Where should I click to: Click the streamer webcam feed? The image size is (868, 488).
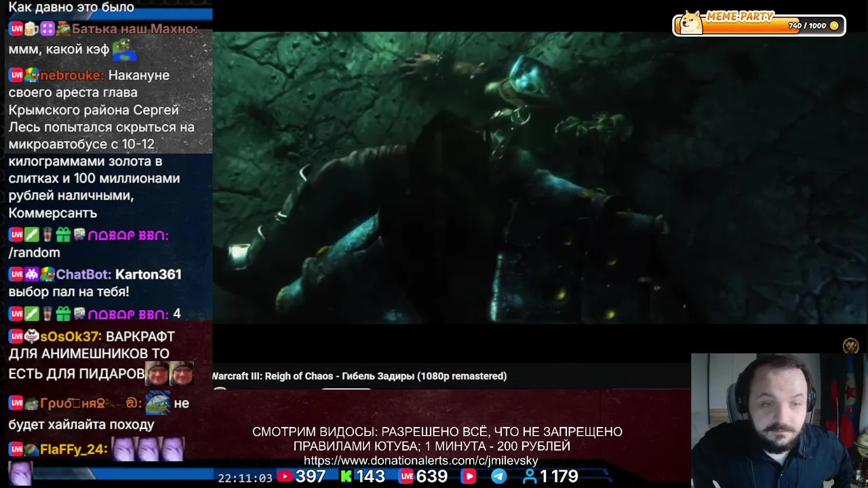coord(779,420)
